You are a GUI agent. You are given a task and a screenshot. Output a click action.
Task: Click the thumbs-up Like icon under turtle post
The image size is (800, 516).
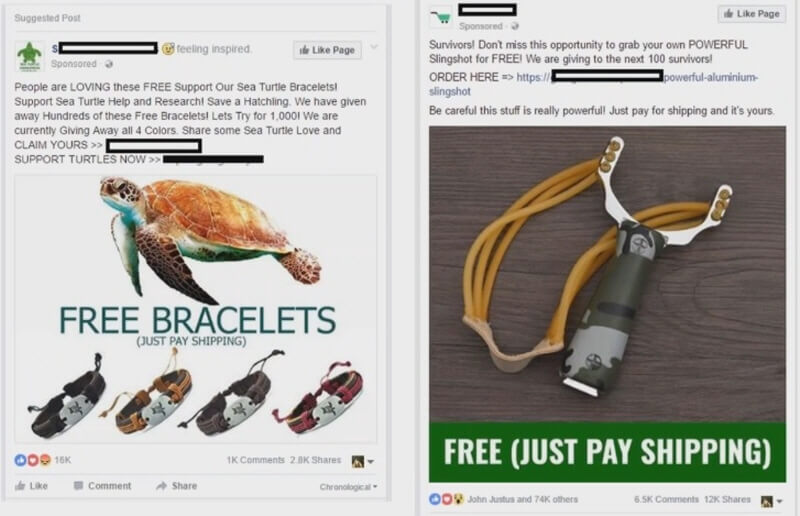pos(20,485)
